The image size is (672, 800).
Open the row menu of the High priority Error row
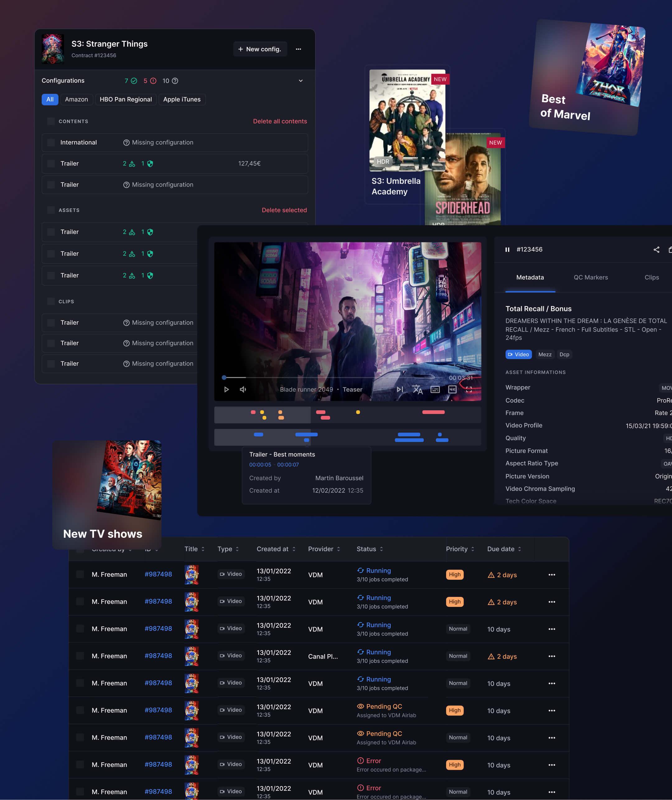click(552, 765)
